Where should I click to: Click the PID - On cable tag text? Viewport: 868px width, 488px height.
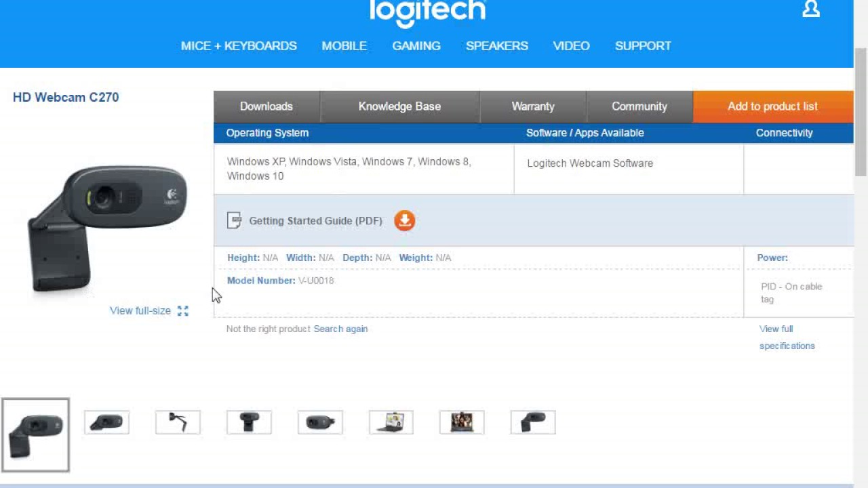[x=791, y=293]
